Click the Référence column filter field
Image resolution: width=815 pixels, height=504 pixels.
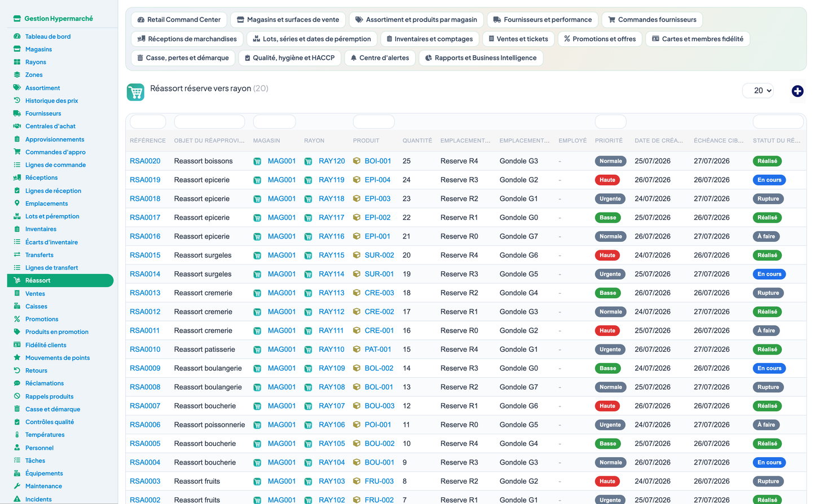tap(148, 122)
